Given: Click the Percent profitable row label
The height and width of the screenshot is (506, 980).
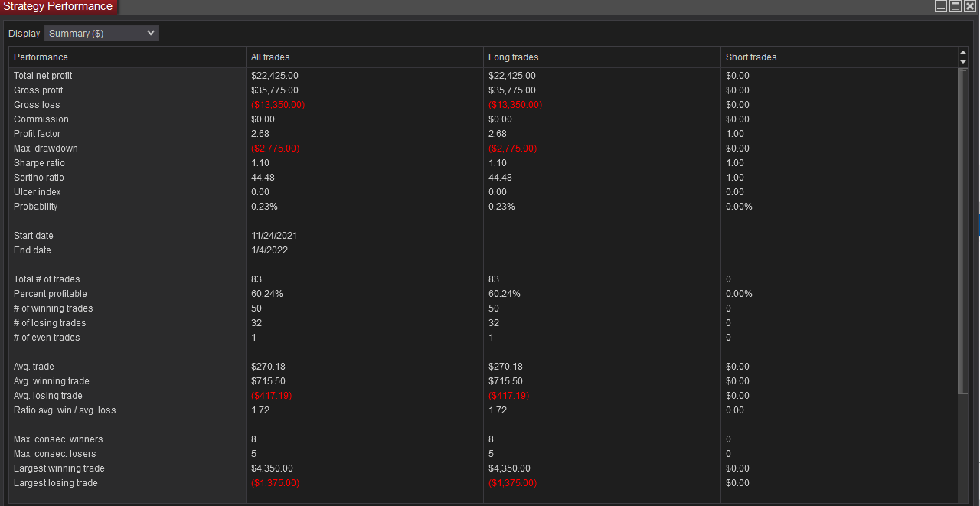Looking at the screenshot, I should 51,294.
